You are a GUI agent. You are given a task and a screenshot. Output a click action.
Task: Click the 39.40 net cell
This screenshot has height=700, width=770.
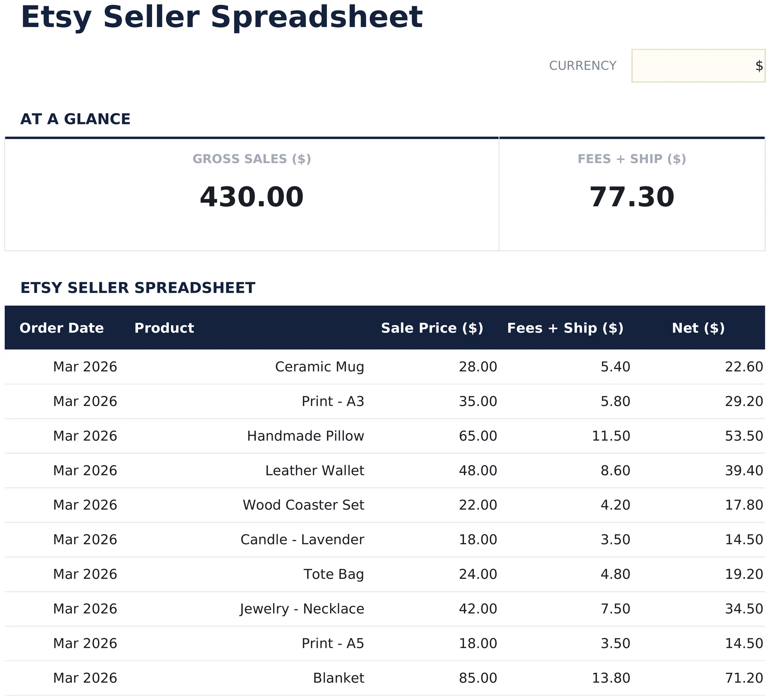(x=744, y=471)
